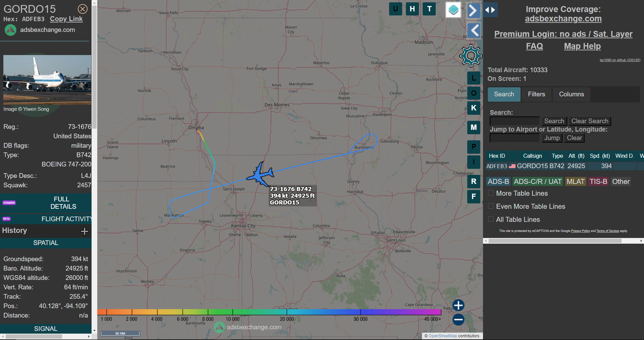Toggle the ADS-B source filter
Image resolution: width=644 pixels, height=340 pixels.
[498, 182]
